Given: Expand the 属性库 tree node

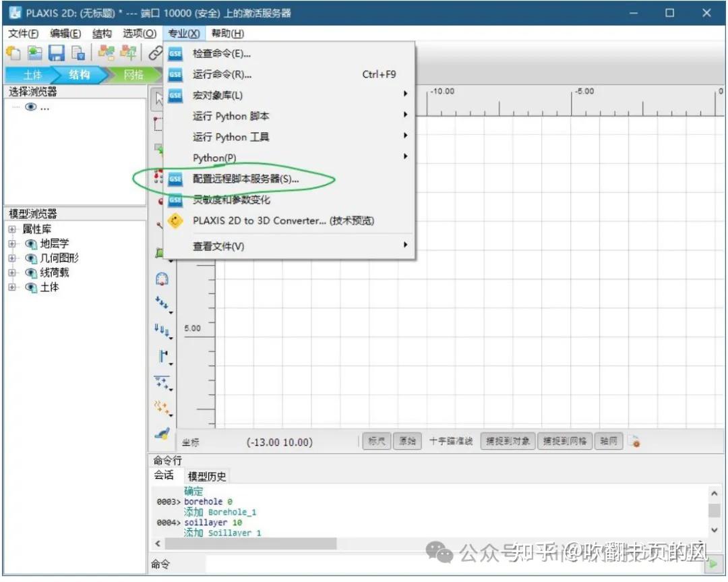Looking at the screenshot, I should coord(11,229).
